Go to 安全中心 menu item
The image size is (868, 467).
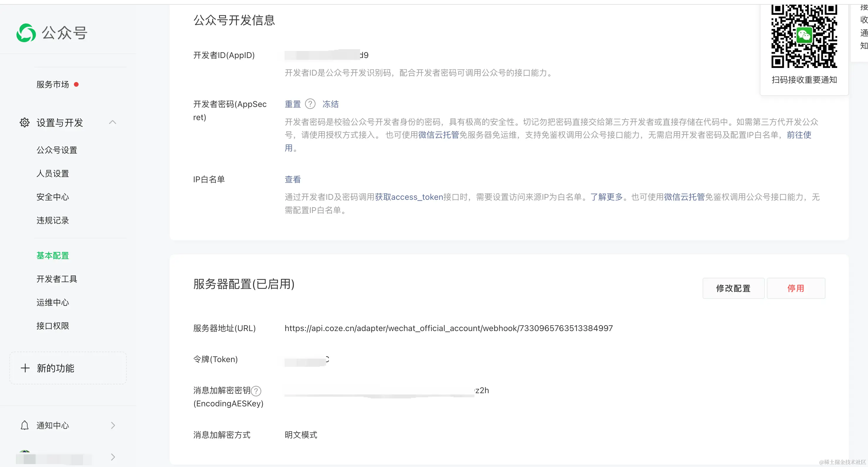(52, 197)
